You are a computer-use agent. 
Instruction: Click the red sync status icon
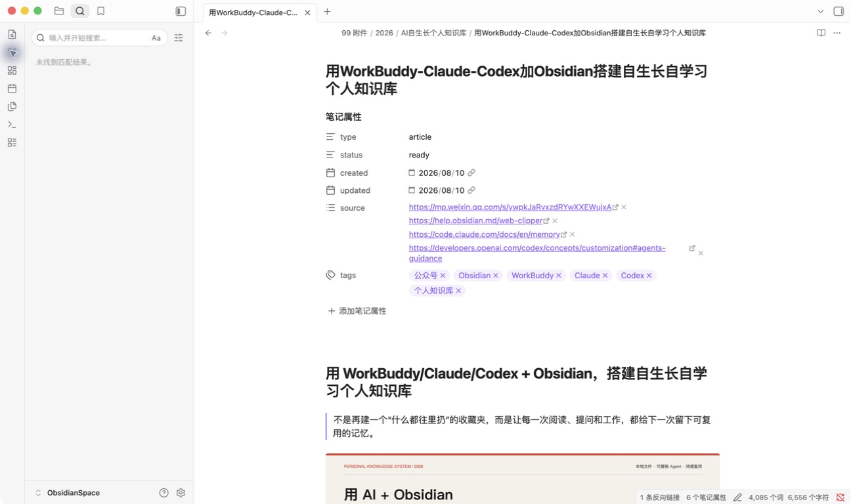pos(840,497)
